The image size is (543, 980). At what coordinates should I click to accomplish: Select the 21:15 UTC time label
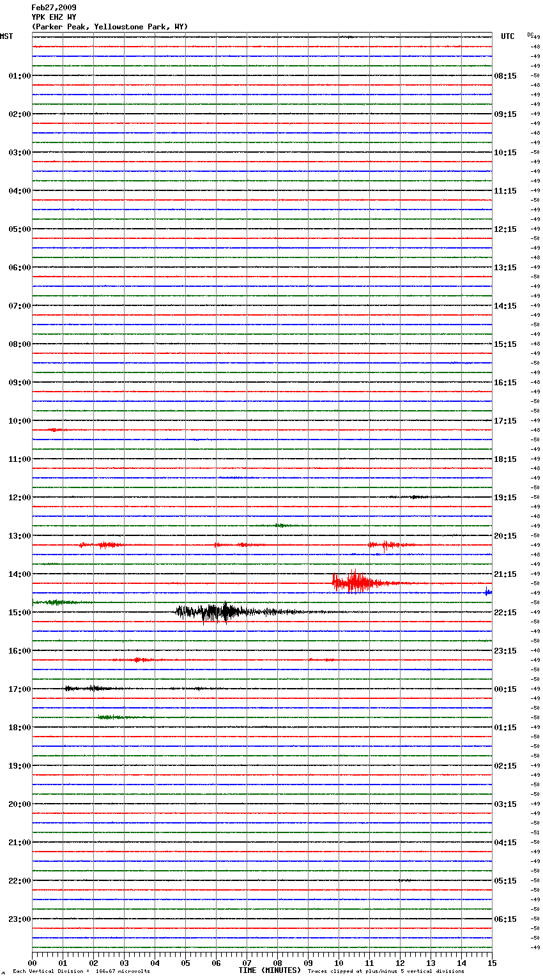(505, 574)
